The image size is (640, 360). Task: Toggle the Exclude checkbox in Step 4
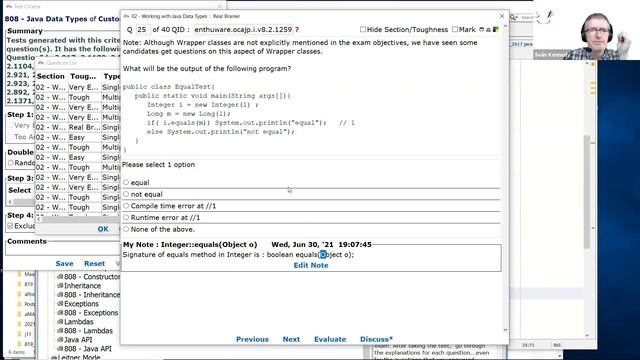coord(10,226)
